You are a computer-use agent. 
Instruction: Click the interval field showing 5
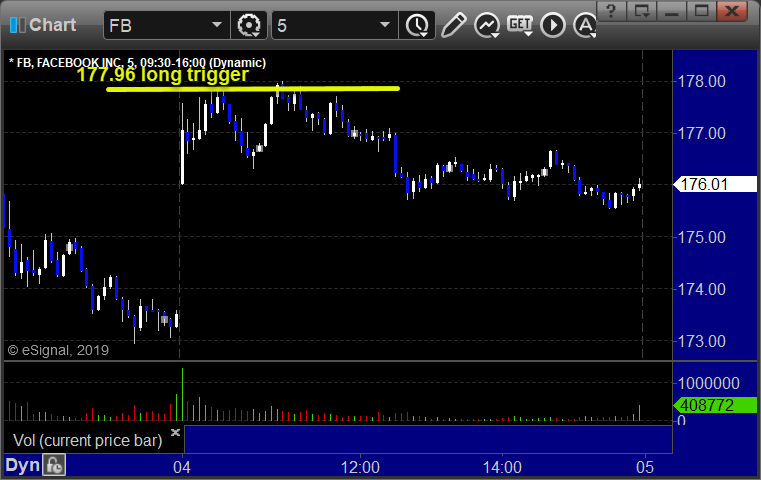click(335, 25)
